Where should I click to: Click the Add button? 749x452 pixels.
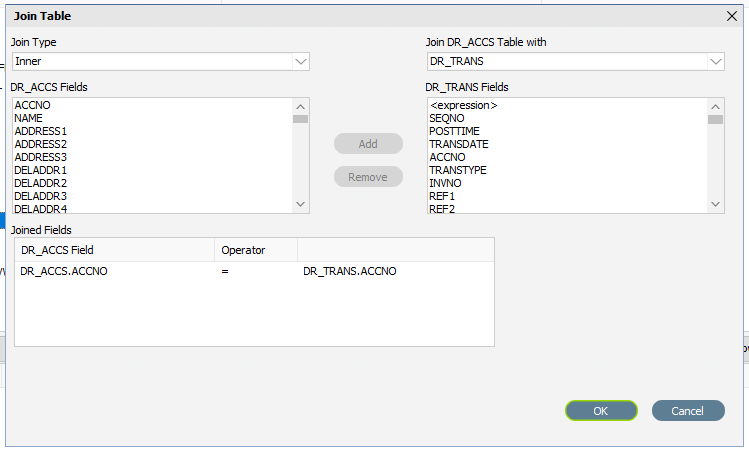[368, 144]
